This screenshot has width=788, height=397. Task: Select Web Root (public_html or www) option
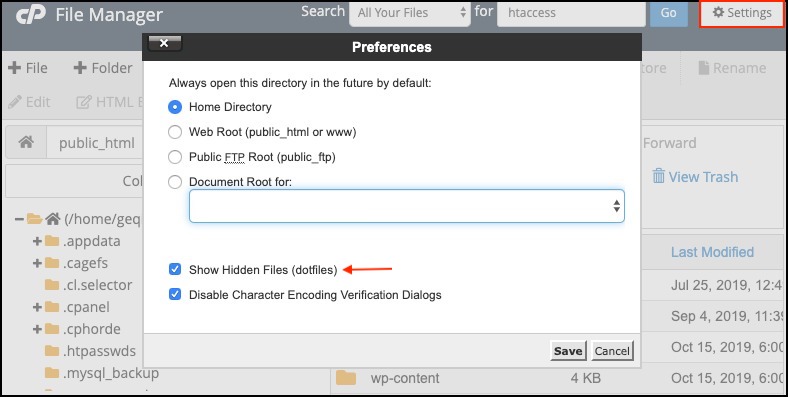[x=175, y=132]
